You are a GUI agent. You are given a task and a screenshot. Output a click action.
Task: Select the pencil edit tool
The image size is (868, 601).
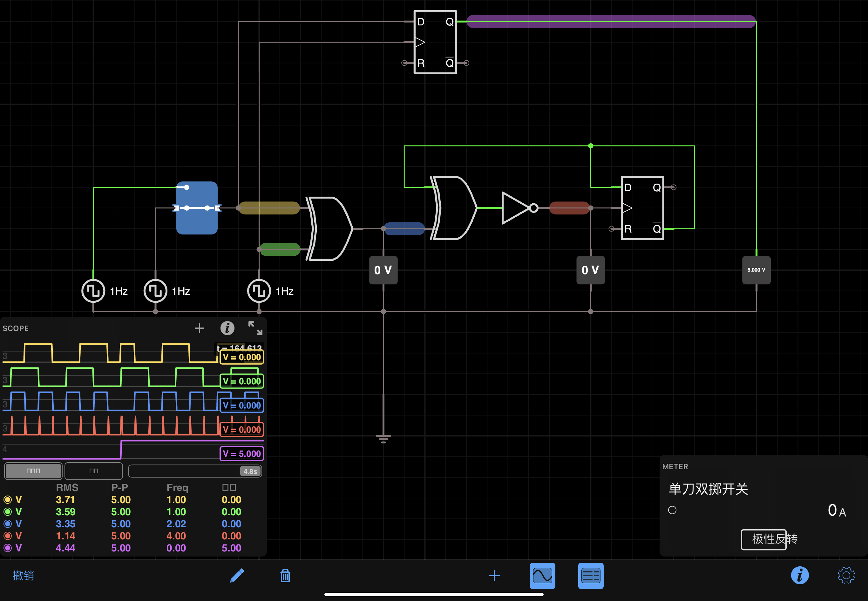pos(237,575)
